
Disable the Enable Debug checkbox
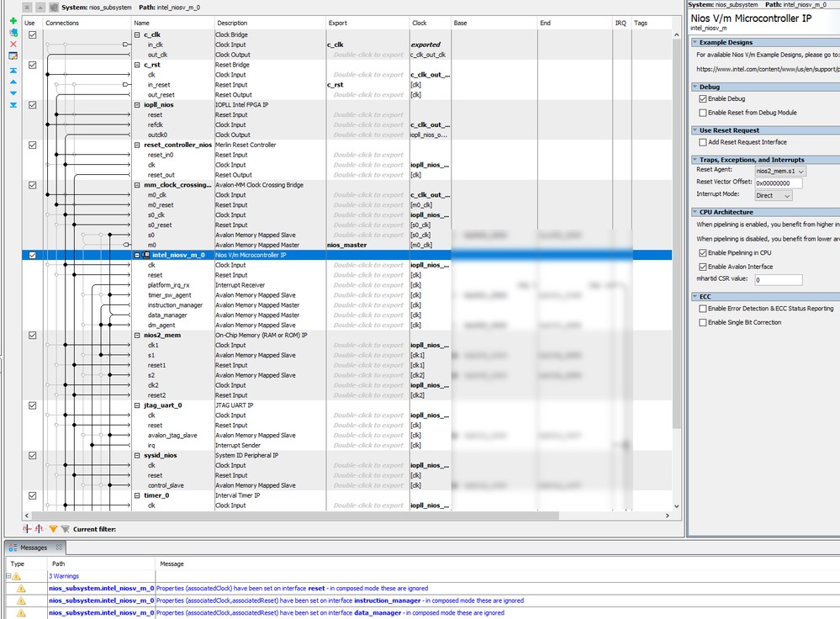click(703, 98)
